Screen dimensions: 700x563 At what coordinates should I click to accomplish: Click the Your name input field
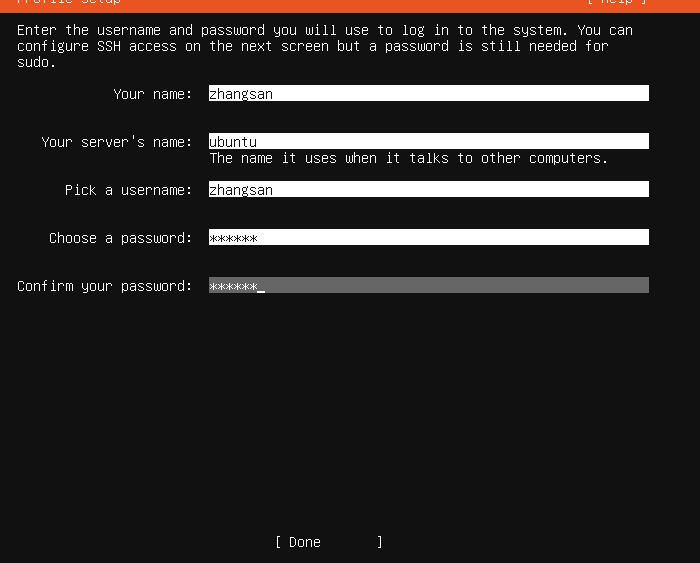(429, 93)
